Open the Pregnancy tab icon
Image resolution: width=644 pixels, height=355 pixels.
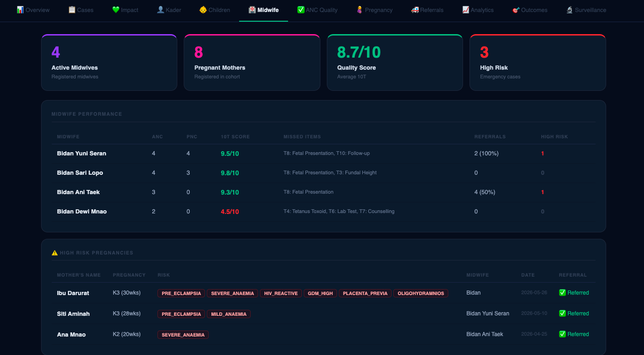click(360, 10)
